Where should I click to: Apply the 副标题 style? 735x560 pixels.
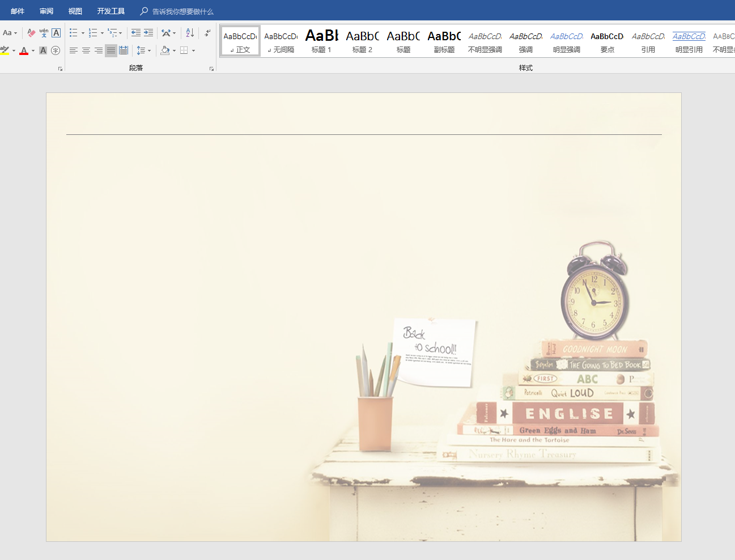(444, 41)
